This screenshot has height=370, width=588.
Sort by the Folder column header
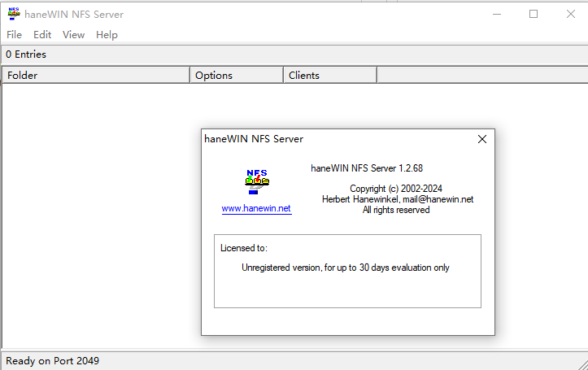click(96, 76)
